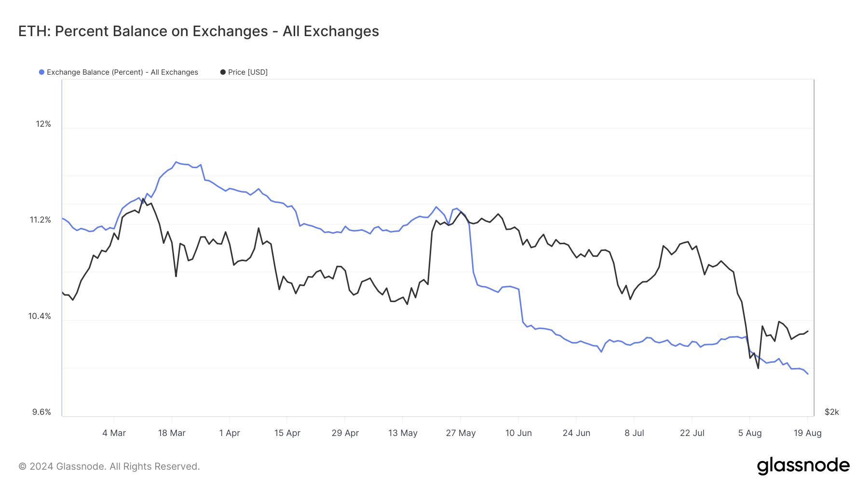Toggle the Price [USD] legend label
Viewport: 868px width, 488px height.
pos(247,72)
